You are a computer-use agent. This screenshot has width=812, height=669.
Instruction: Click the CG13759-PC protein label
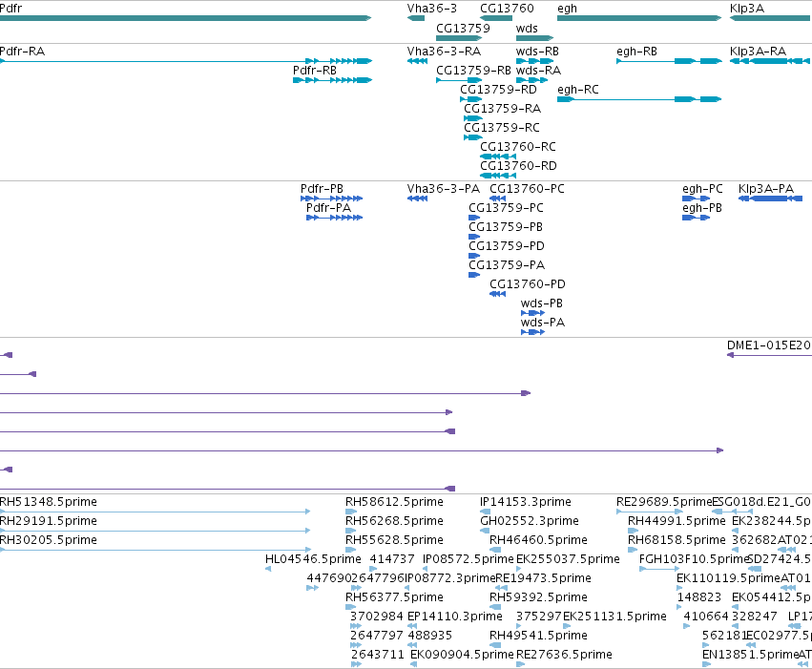[x=506, y=208]
